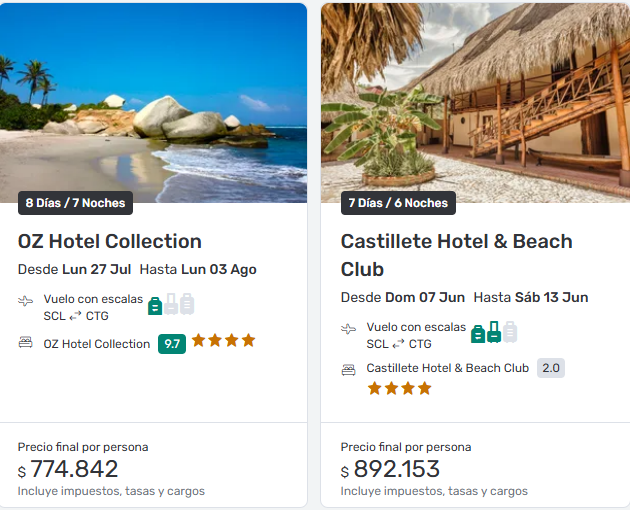Click the bed icon beside Castillete Hotel name
Viewport: 630px width, 510px height.
tap(349, 369)
